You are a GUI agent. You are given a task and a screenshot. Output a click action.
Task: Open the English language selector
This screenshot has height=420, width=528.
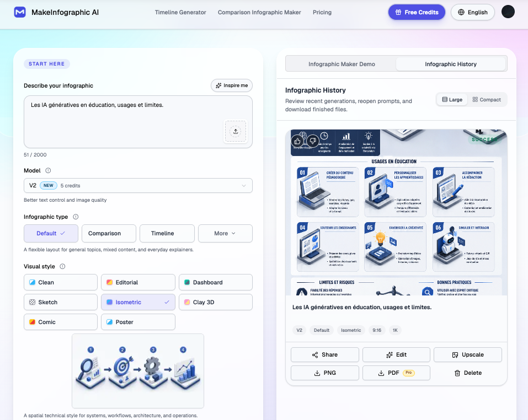click(473, 12)
